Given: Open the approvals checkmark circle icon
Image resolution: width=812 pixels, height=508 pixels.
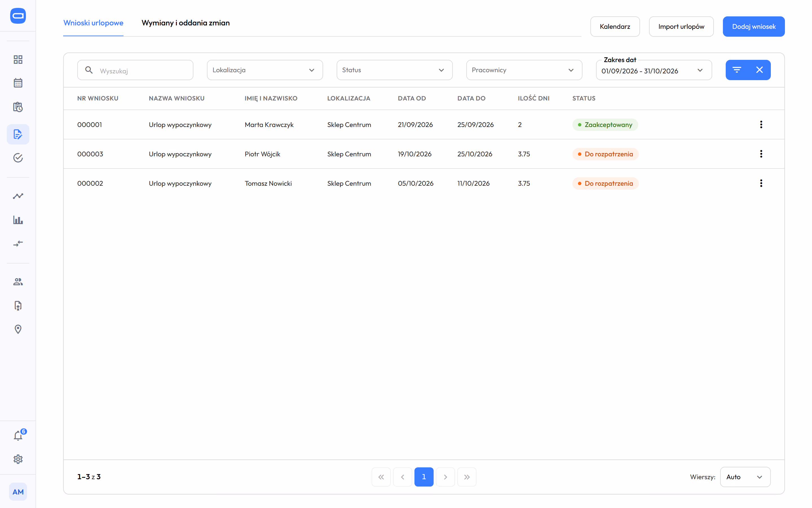Looking at the screenshot, I should pos(18,158).
